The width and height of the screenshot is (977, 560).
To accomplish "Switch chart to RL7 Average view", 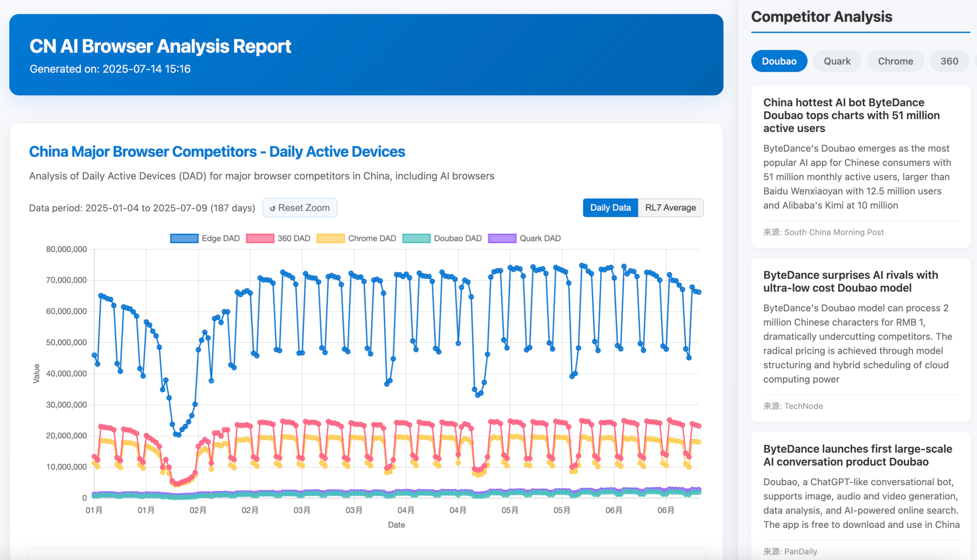I will click(670, 208).
